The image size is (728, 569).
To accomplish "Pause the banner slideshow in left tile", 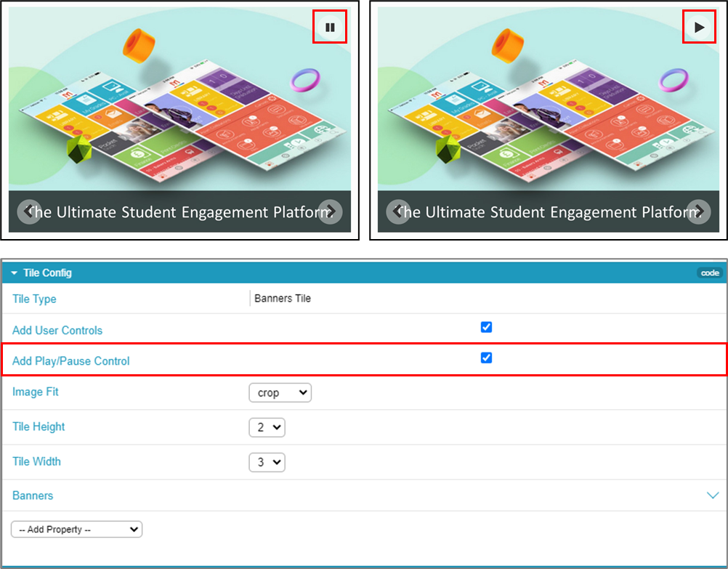I will click(x=330, y=28).
